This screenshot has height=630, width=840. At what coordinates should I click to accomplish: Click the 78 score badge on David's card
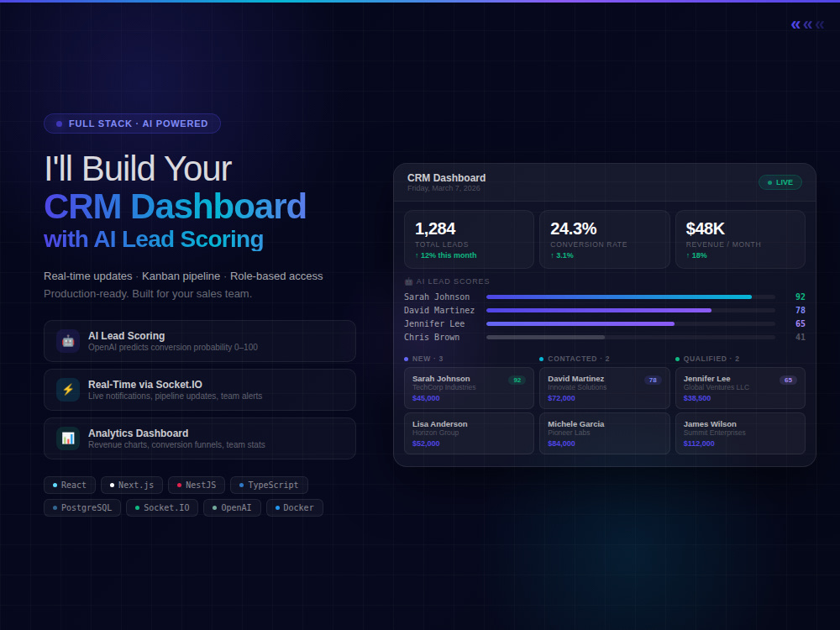(x=653, y=380)
